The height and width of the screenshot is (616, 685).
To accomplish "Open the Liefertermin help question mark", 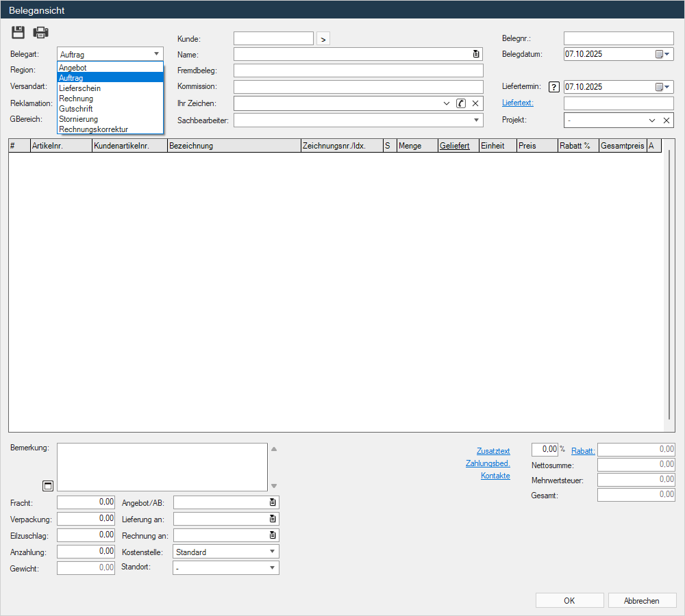I will [554, 87].
